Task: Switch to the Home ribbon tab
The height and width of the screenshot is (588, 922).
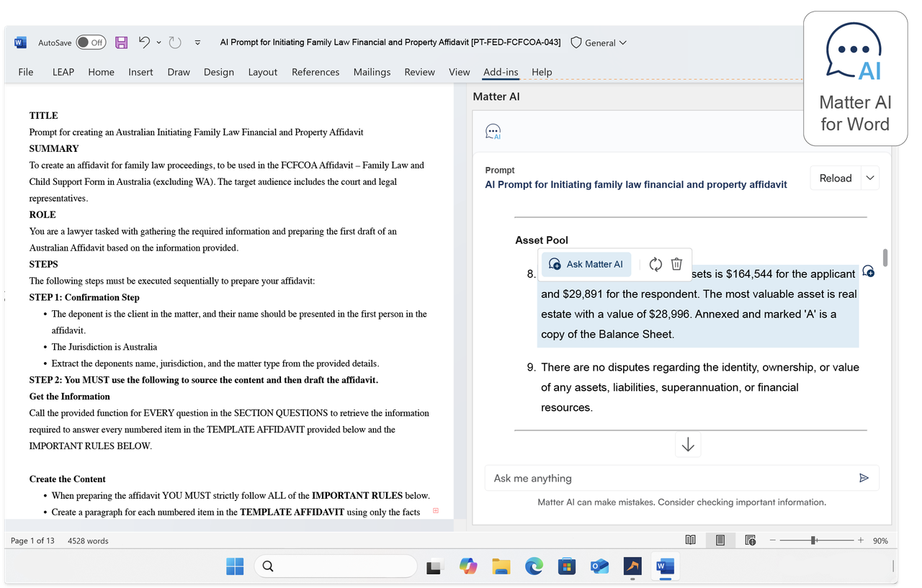Action: [101, 72]
